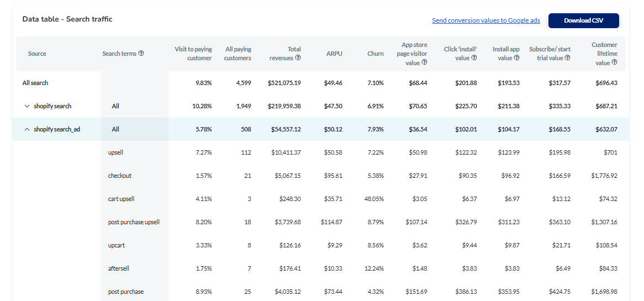
Task: Show the Total revenues info icon
Action: [298, 58]
